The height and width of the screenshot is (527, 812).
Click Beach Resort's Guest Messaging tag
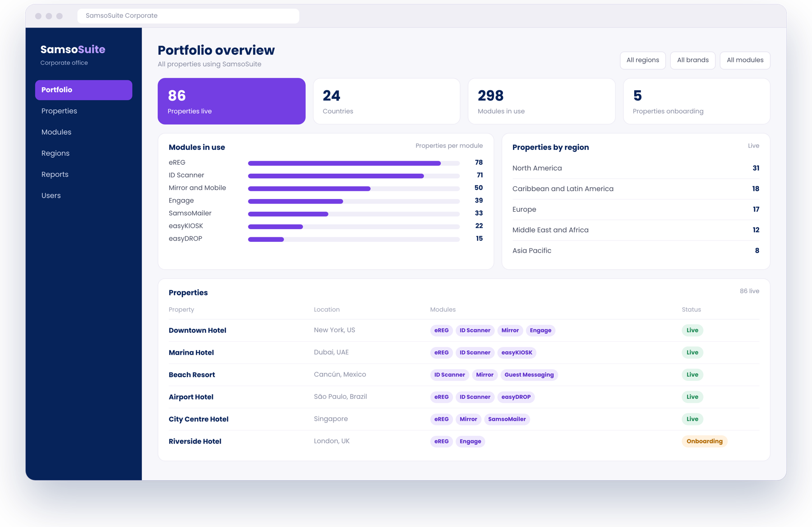pos(529,375)
